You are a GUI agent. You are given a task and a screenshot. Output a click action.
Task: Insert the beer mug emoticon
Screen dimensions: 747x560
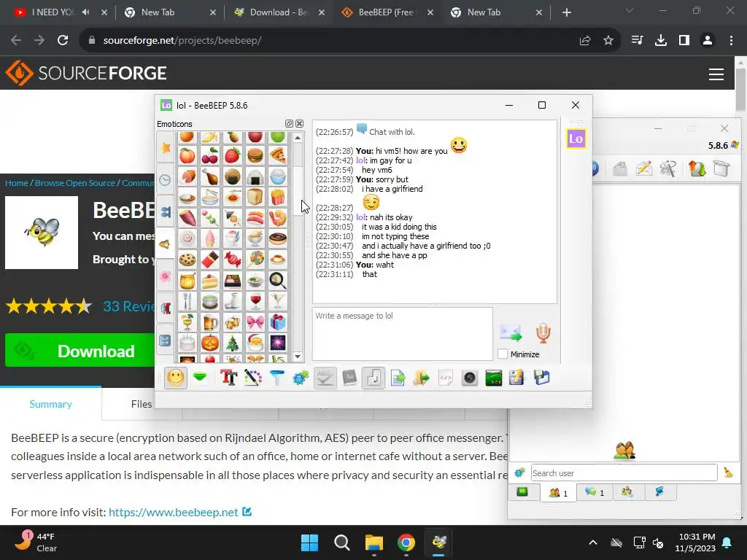[209, 322]
